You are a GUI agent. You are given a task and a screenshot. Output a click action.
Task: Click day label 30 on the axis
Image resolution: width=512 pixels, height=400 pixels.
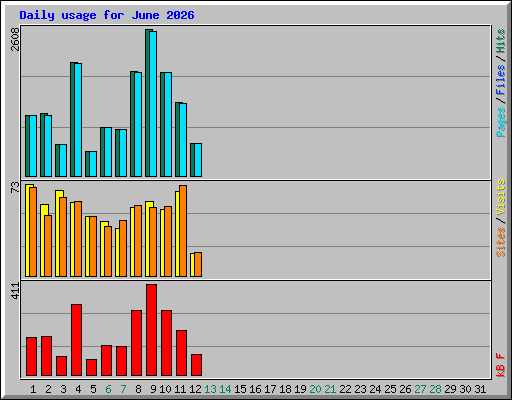(x=465, y=389)
